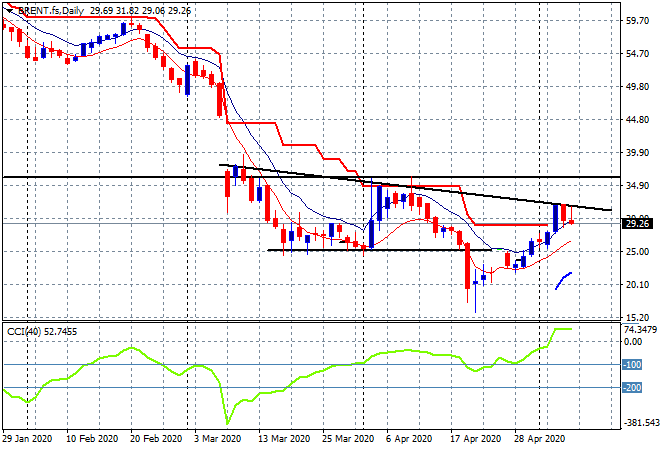Click the 39.90 price axis label
Viewport: 660px width, 450px height.
[x=637, y=152]
